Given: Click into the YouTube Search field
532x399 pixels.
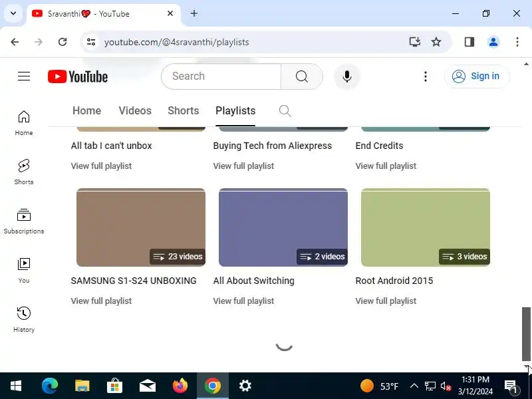Looking at the screenshot, I should click(x=221, y=76).
